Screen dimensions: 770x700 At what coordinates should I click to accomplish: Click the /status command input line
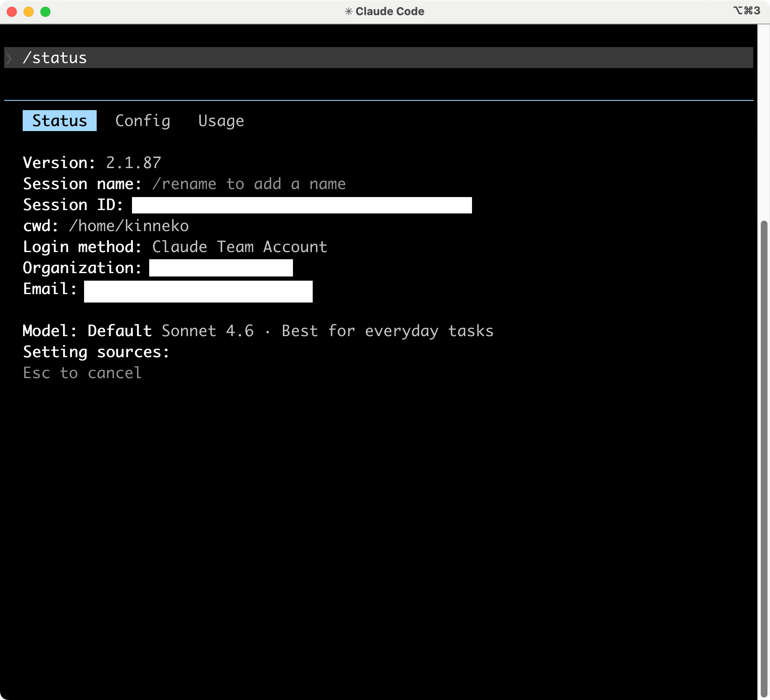379,58
